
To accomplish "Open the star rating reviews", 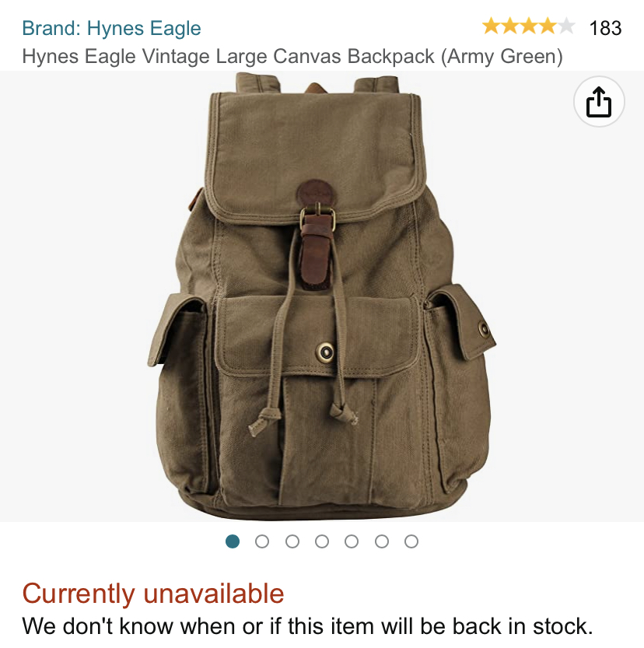I will [528, 26].
